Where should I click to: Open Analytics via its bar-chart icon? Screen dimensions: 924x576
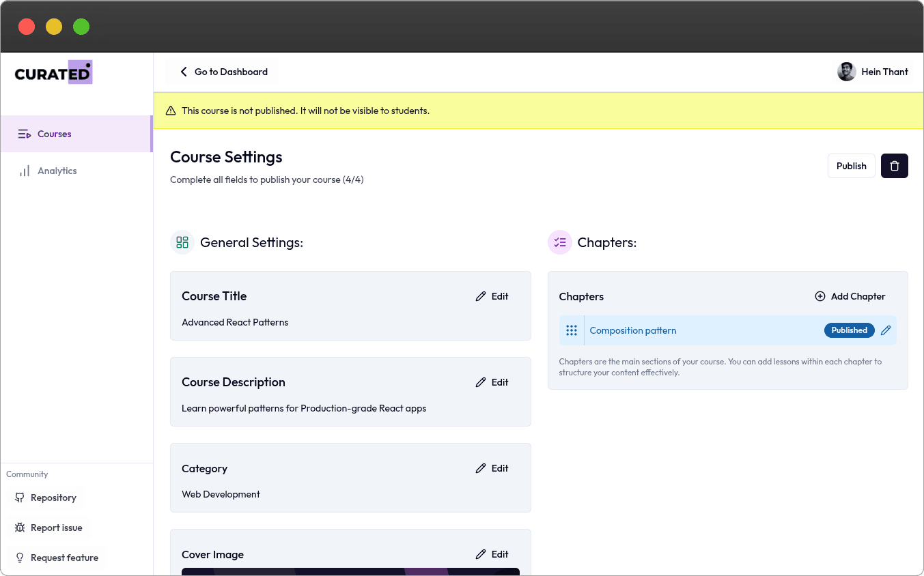click(x=25, y=171)
